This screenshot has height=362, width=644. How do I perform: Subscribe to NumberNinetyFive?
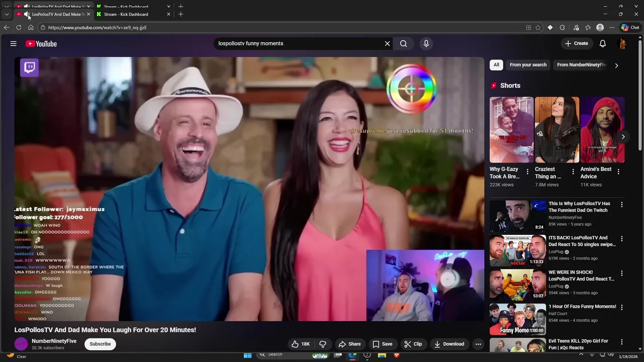tap(100, 344)
